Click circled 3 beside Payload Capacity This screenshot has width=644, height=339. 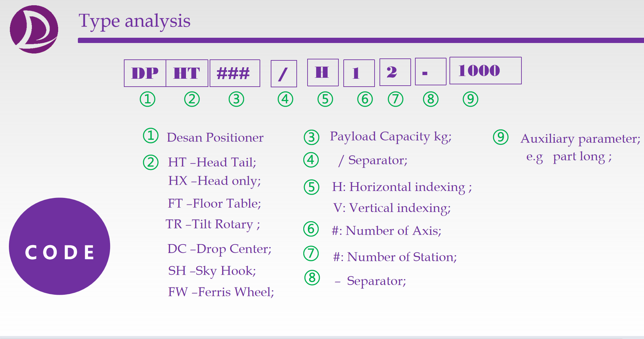(311, 138)
